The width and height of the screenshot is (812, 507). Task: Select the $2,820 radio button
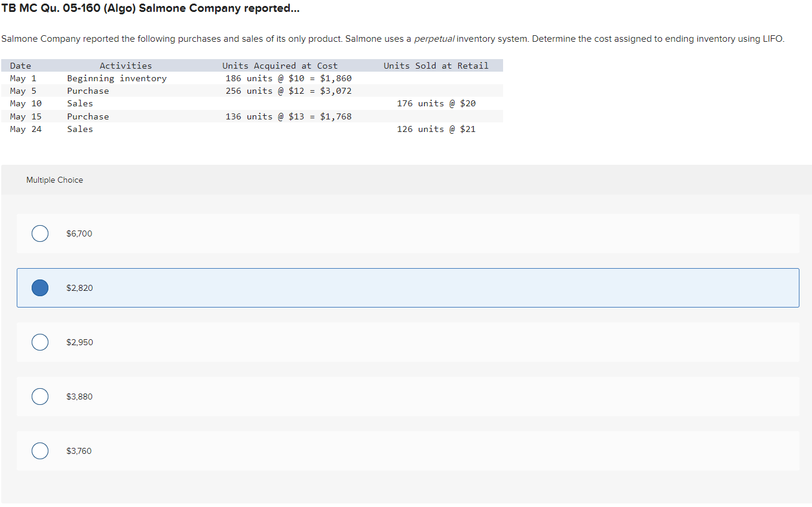coord(40,288)
